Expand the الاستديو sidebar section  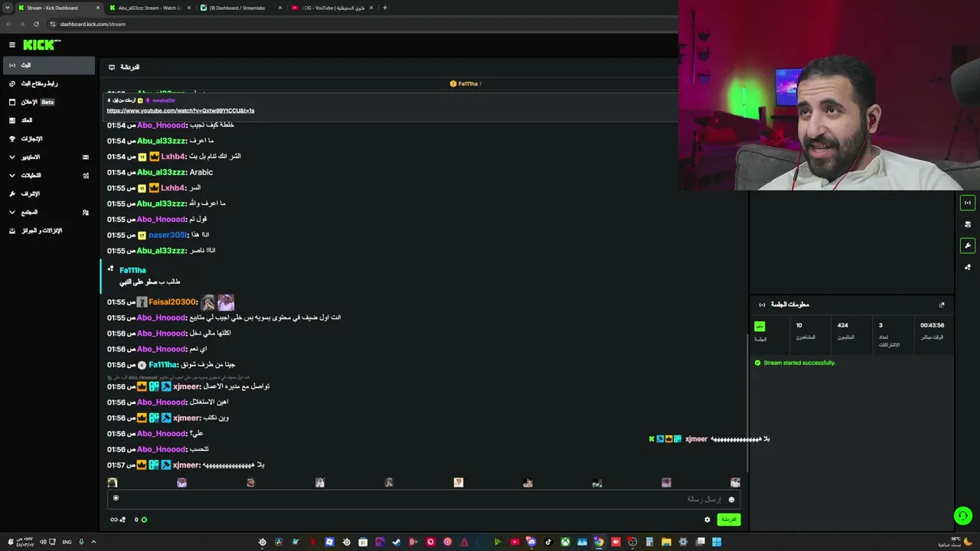pyautogui.click(x=49, y=157)
